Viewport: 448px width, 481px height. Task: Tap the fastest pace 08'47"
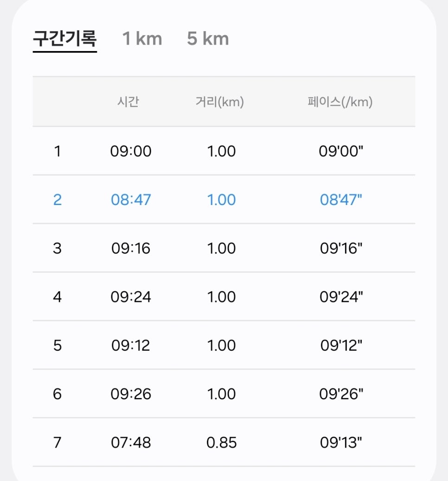[x=341, y=200]
